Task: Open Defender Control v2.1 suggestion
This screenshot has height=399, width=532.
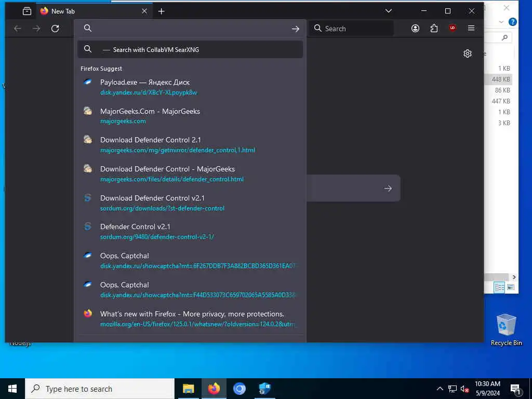Action: pos(190,232)
